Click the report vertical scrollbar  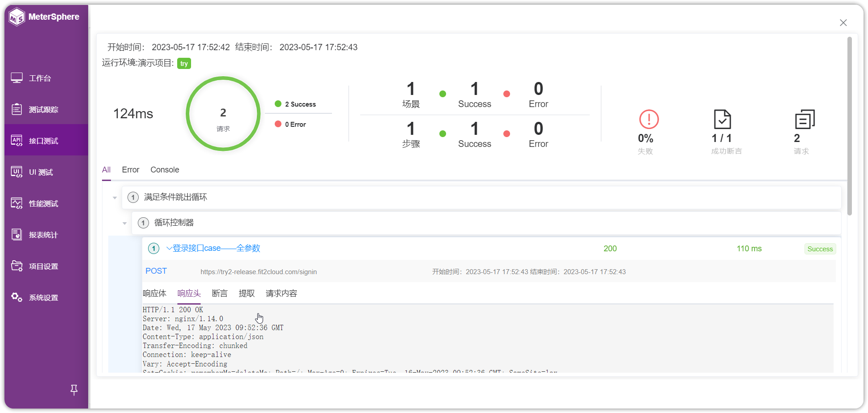click(850, 126)
